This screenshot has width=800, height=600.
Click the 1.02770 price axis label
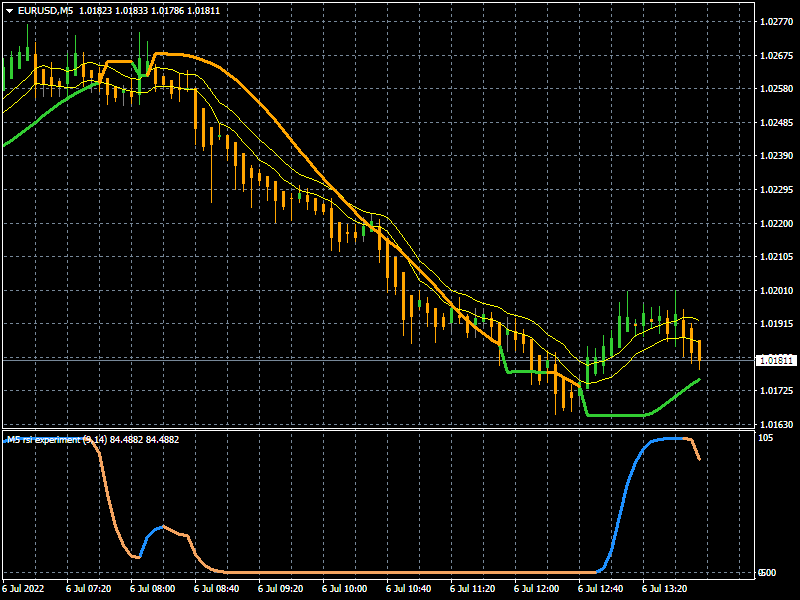click(777, 21)
